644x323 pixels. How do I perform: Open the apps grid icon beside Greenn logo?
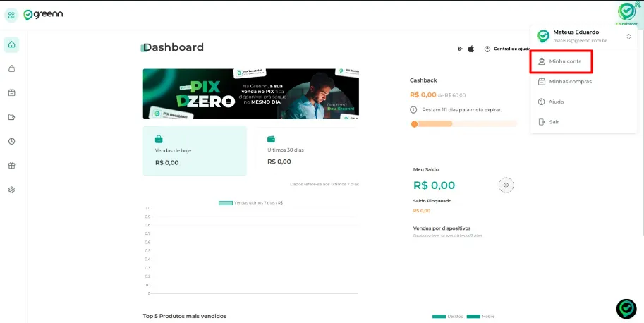[x=11, y=16]
